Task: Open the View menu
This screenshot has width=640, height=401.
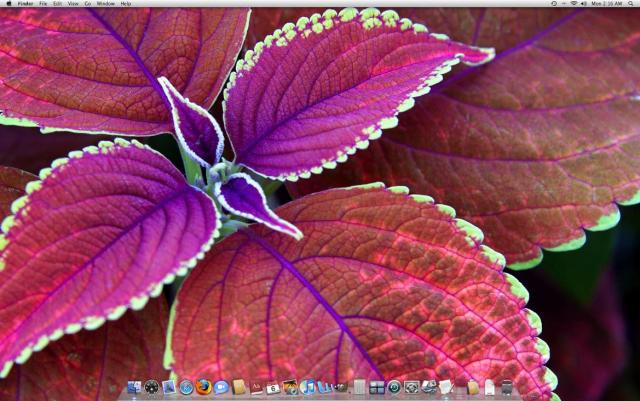Action: [x=73, y=3]
